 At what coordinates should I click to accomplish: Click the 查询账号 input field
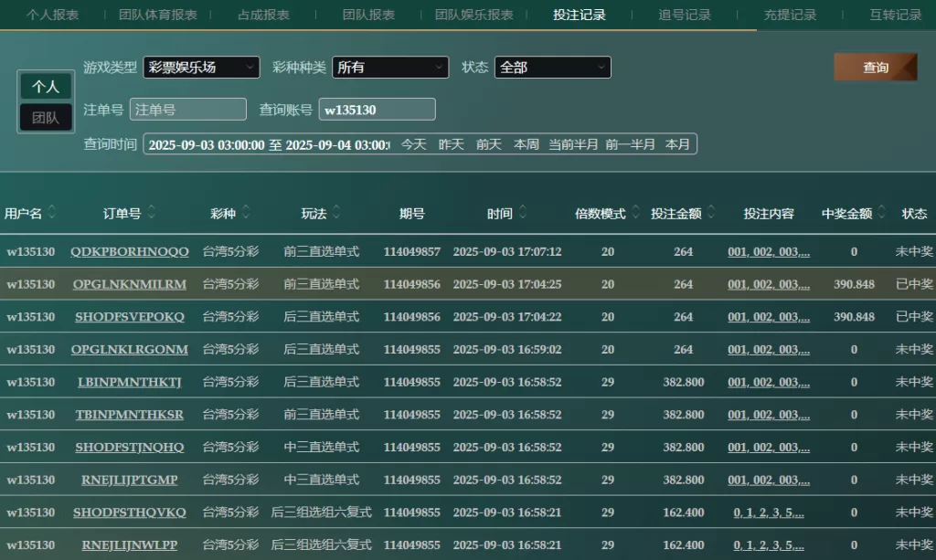(x=378, y=110)
